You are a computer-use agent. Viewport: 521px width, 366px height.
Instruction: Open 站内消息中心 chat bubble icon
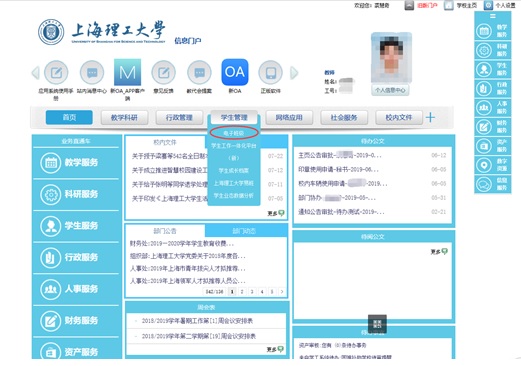click(92, 72)
